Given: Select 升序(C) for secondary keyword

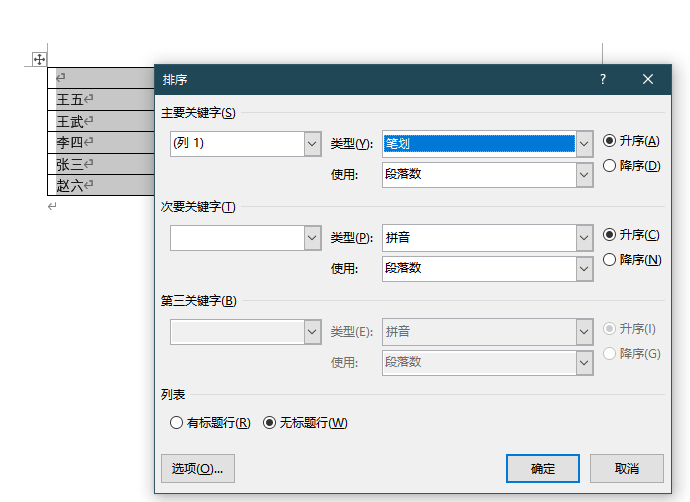Looking at the screenshot, I should (x=609, y=235).
